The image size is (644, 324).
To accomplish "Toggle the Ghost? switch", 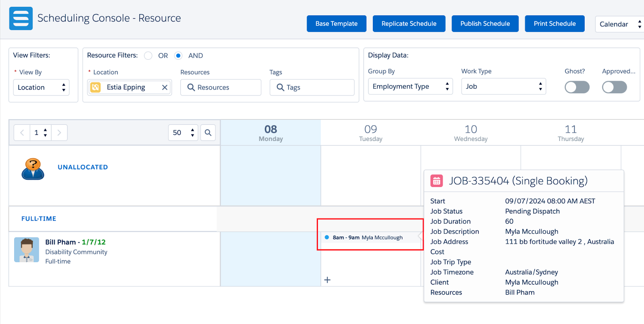I will tap(577, 87).
